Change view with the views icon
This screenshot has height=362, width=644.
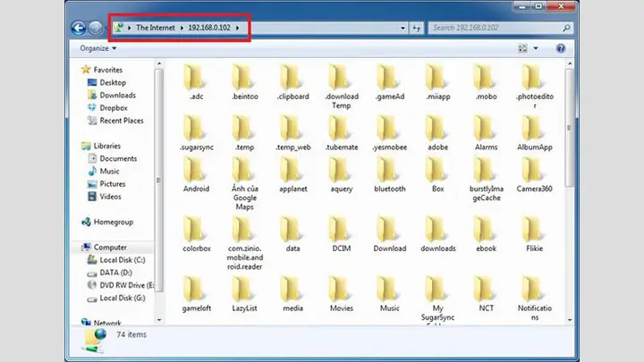pyautogui.click(x=522, y=48)
